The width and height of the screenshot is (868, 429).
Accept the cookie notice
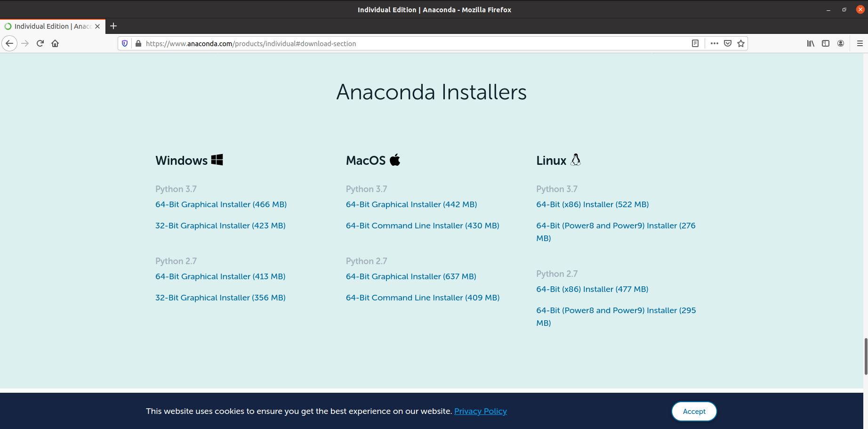tap(694, 411)
